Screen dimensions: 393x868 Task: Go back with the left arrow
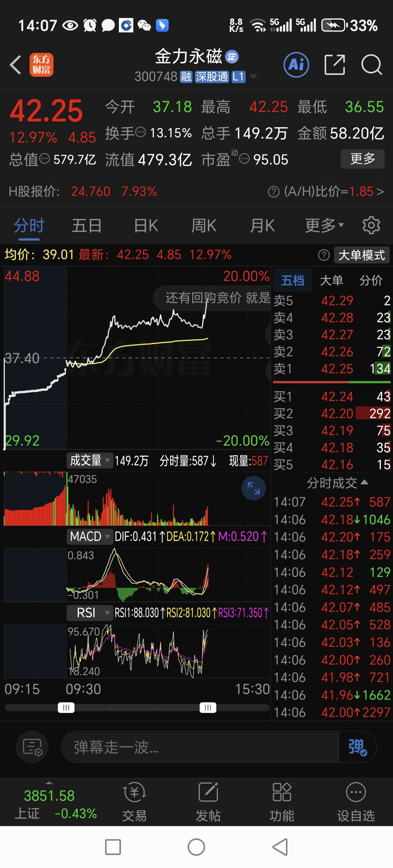tap(15, 65)
